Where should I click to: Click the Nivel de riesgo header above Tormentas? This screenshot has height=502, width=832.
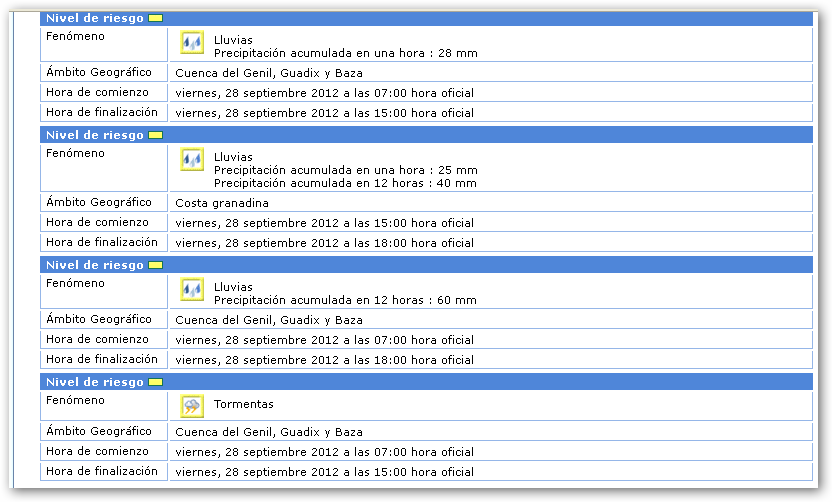95,382
